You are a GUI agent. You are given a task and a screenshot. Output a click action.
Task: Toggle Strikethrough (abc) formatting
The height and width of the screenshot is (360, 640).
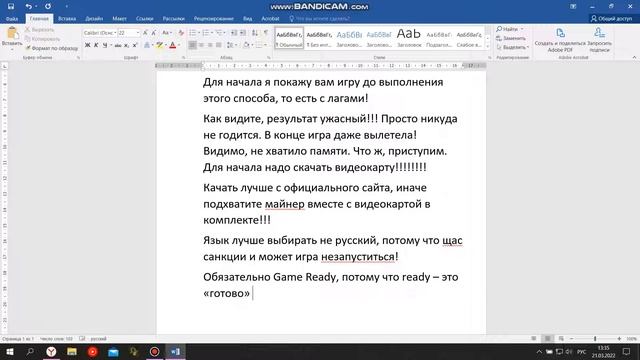coord(118,45)
